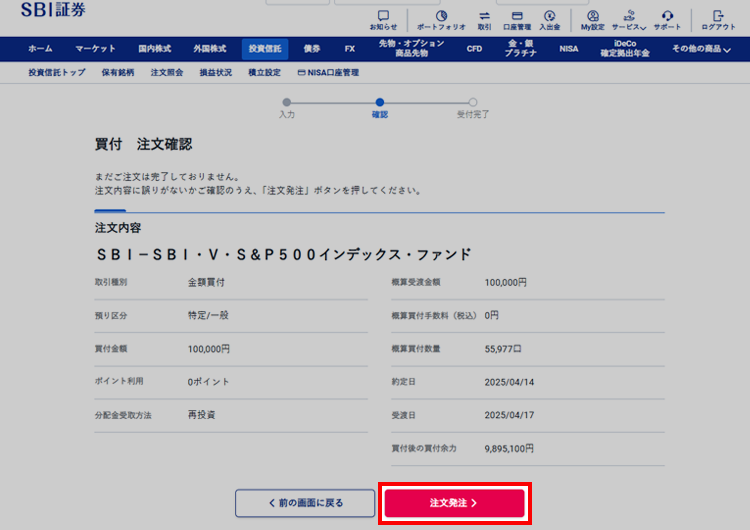Open the FX tab

[350, 49]
